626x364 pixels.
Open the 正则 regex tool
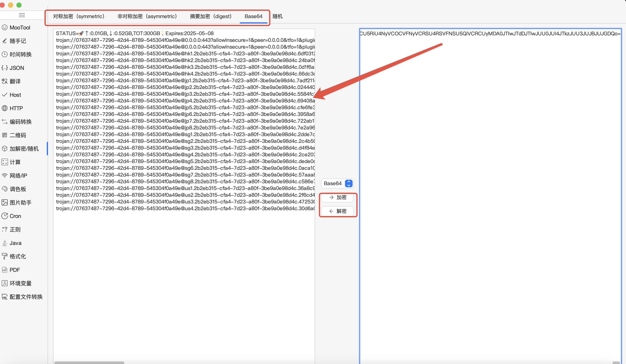tap(15, 229)
